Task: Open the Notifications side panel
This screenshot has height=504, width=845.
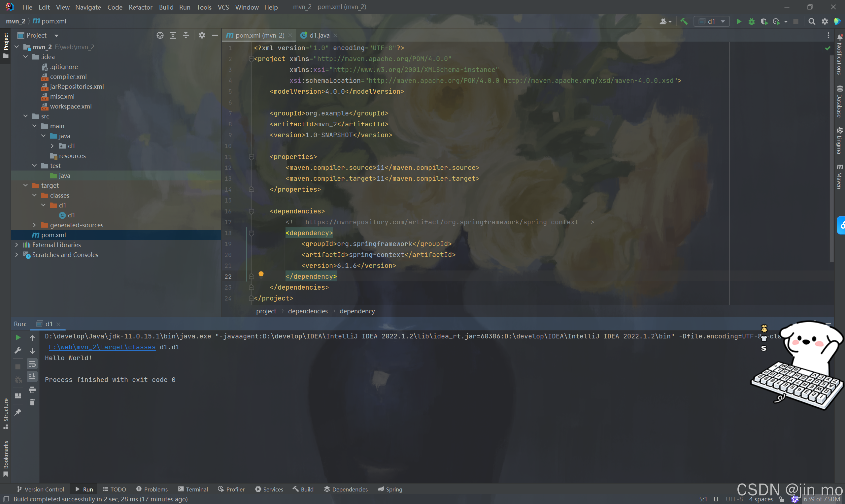Action: click(x=840, y=54)
